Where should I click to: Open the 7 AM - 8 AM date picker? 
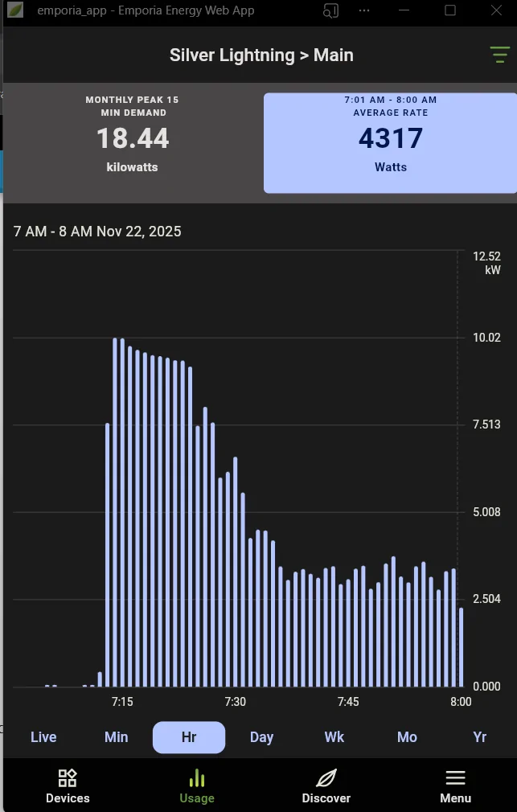97,232
